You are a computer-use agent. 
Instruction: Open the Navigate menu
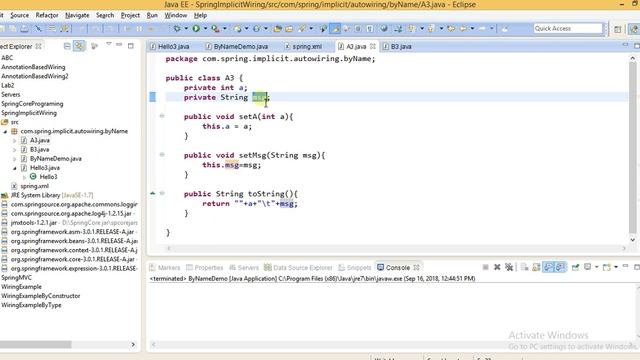pos(77,15)
